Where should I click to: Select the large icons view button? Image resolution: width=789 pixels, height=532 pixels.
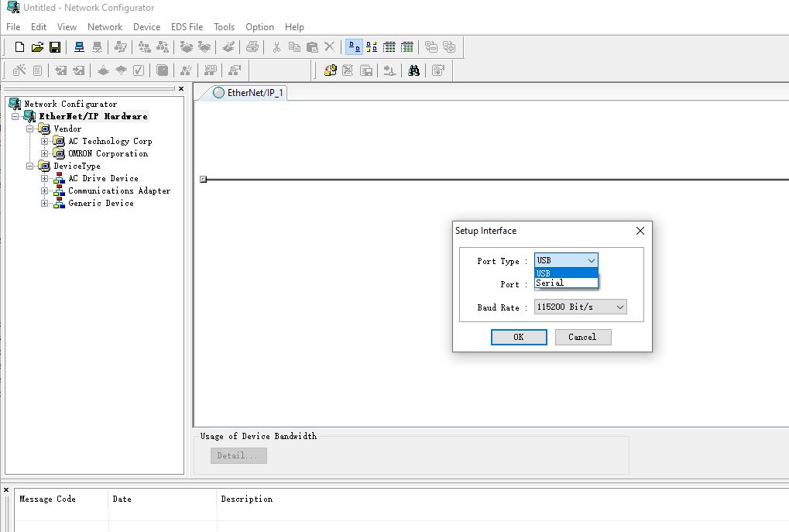(354, 47)
